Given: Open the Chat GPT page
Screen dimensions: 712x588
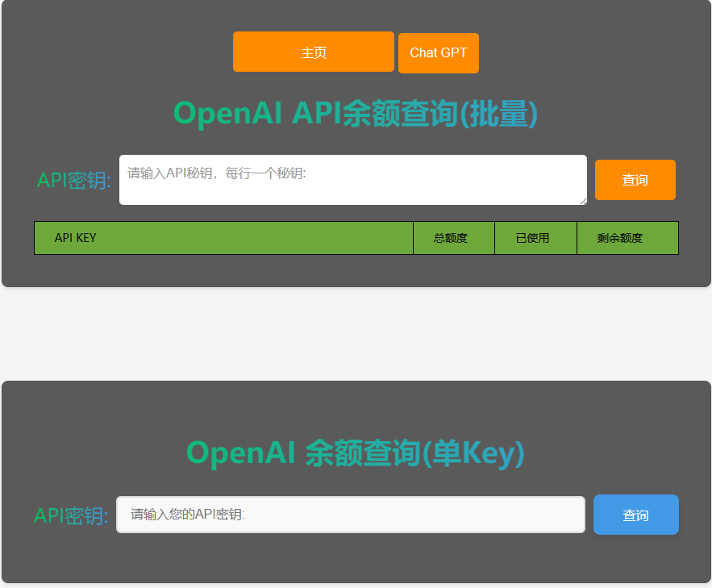Looking at the screenshot, I should (438, 53).
